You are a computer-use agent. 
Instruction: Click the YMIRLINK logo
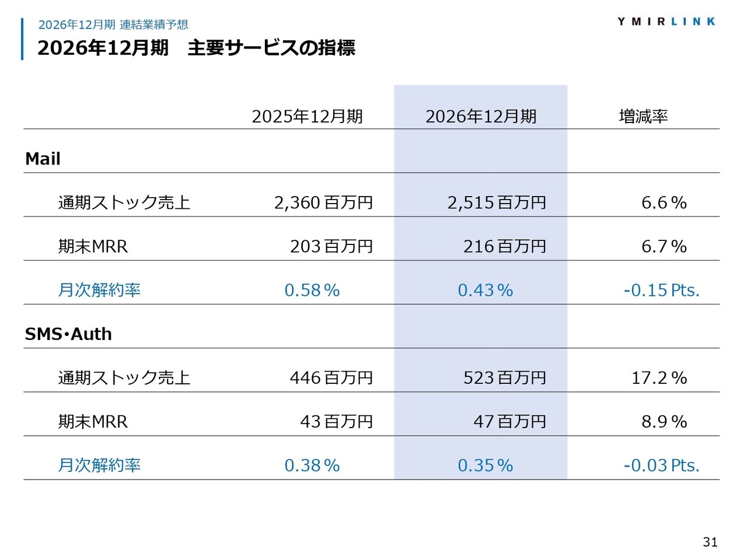[666, 22]
